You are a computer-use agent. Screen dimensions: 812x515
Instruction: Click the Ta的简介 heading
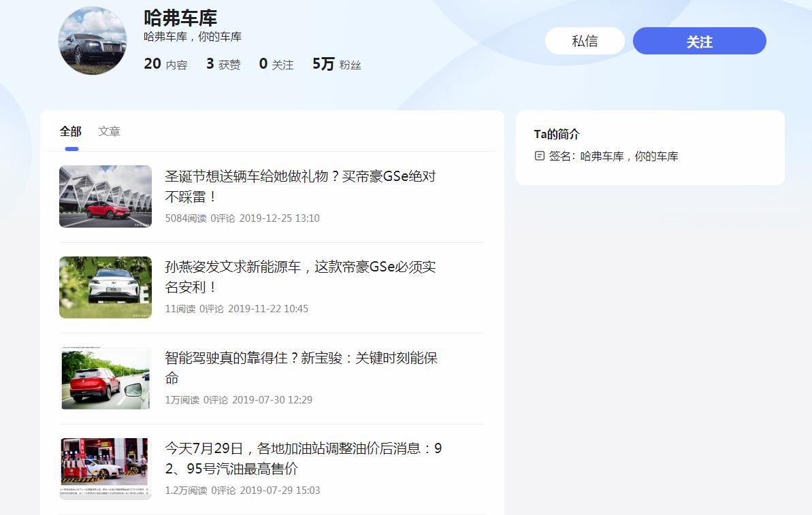(x=557, y=134)
